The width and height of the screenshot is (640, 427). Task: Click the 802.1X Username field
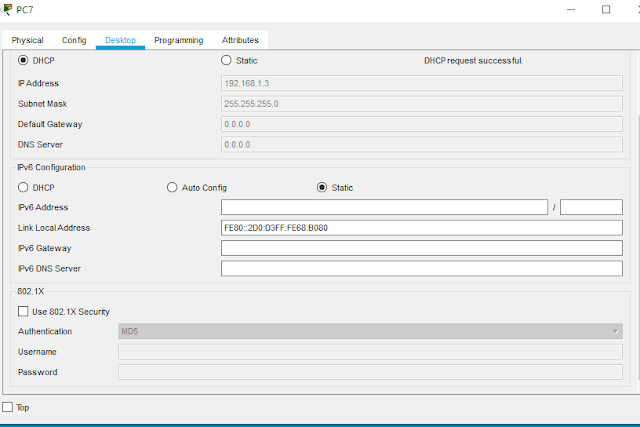click(370, 351)
